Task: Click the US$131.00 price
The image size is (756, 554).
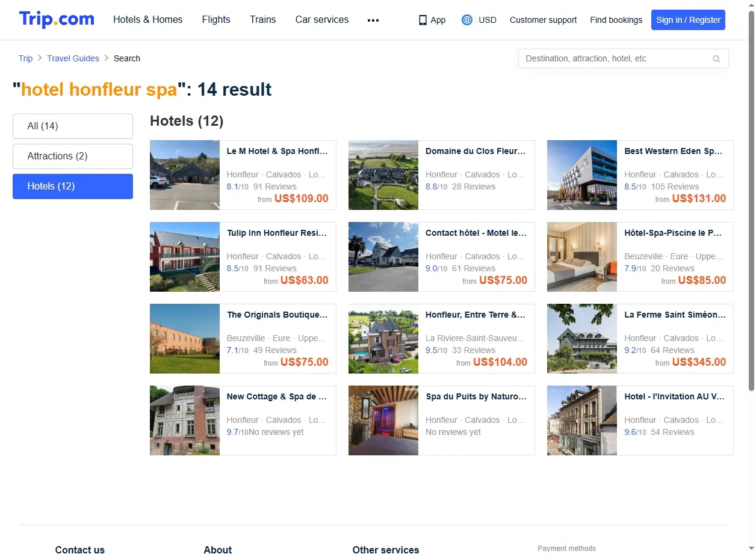Action: (699, 199)
